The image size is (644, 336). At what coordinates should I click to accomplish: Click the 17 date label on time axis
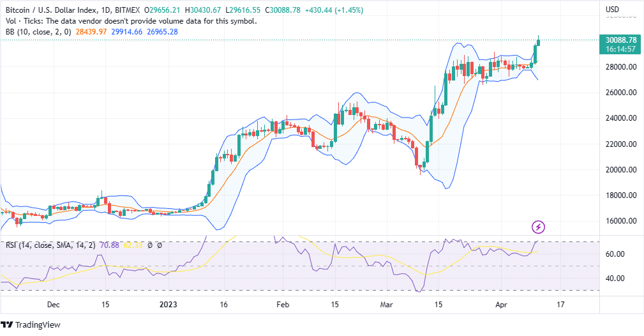point(560,305)
